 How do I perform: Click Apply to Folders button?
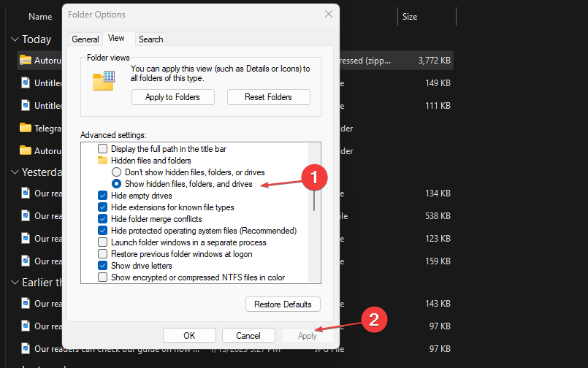tap(173, 97)
